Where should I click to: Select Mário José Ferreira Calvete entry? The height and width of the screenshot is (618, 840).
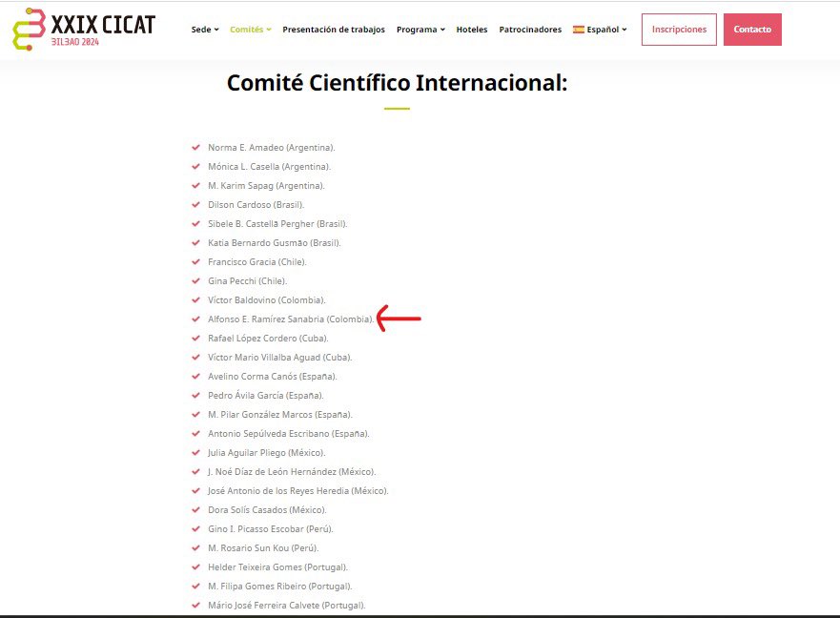287,606
